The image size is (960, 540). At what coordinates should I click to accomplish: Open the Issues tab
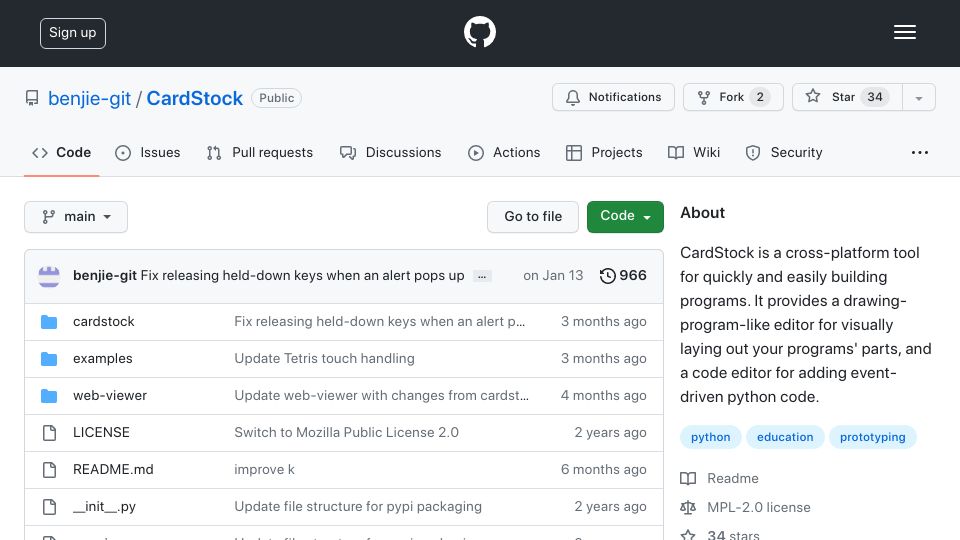pyautogui.click(x=148, y=153)
